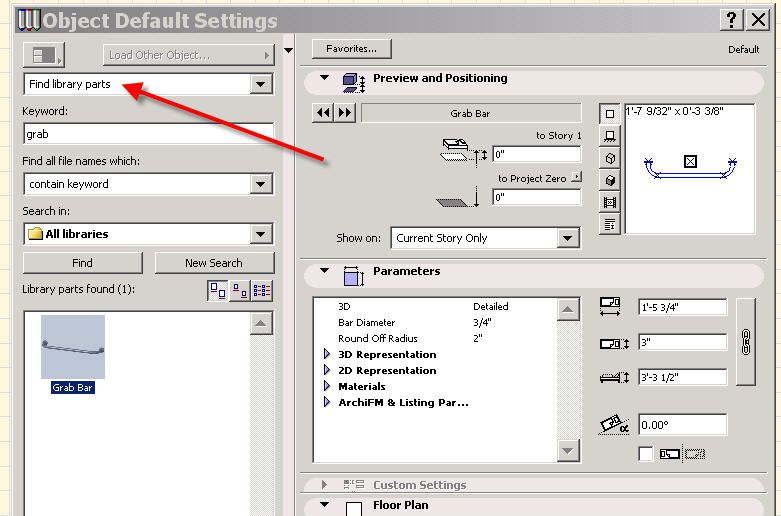Collapse the Floor Plan panel
781x516 pixels.
tap(324, 505)
